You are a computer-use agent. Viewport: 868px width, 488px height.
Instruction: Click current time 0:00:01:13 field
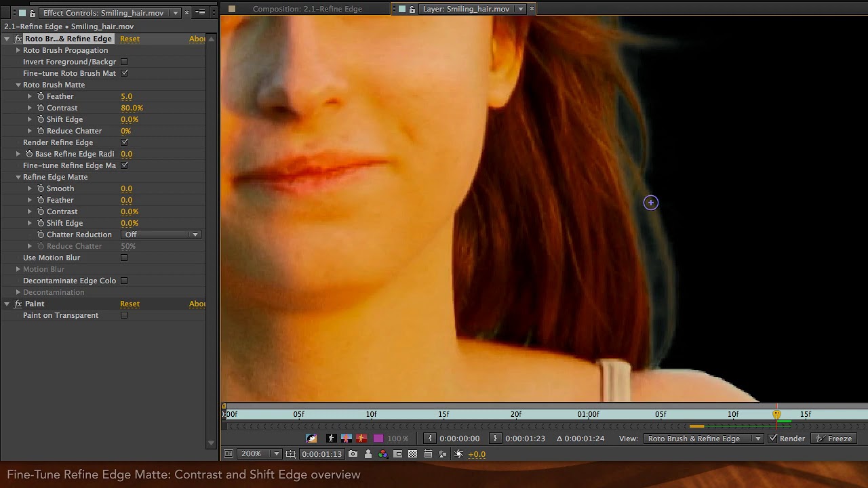coord(321,454)
